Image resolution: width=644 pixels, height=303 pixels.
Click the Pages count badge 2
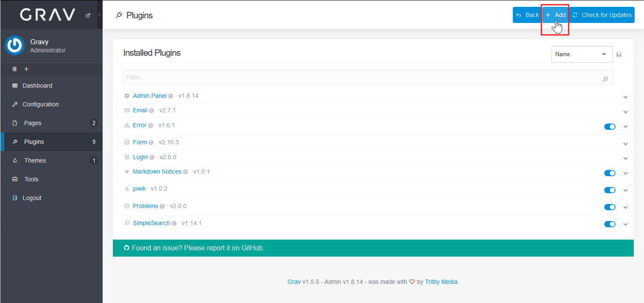pyautogui.click(x=94, y=123)
